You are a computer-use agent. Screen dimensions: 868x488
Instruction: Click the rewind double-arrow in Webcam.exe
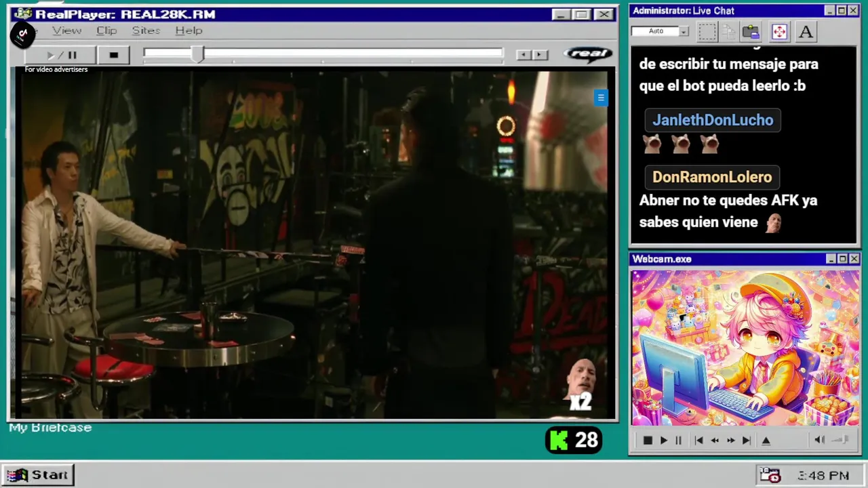tap(715, 441)
